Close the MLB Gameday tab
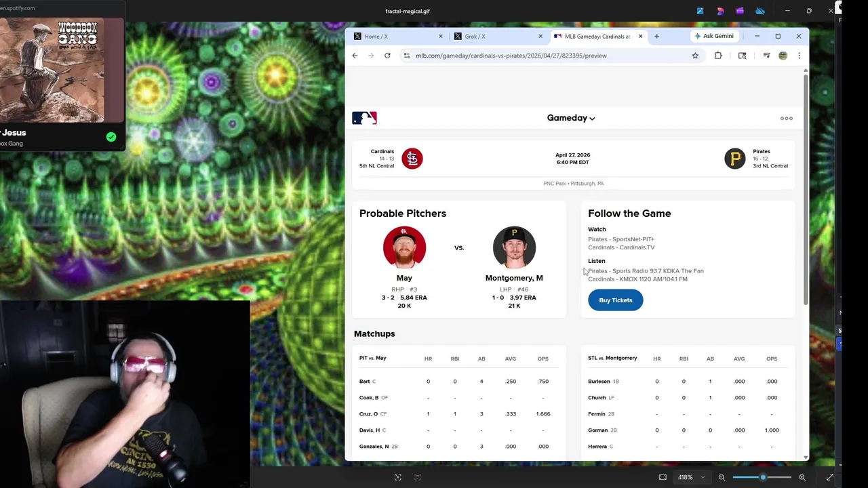Image resolution: width=868 pixels, height=488 pixels. click(x=640, y=37)
